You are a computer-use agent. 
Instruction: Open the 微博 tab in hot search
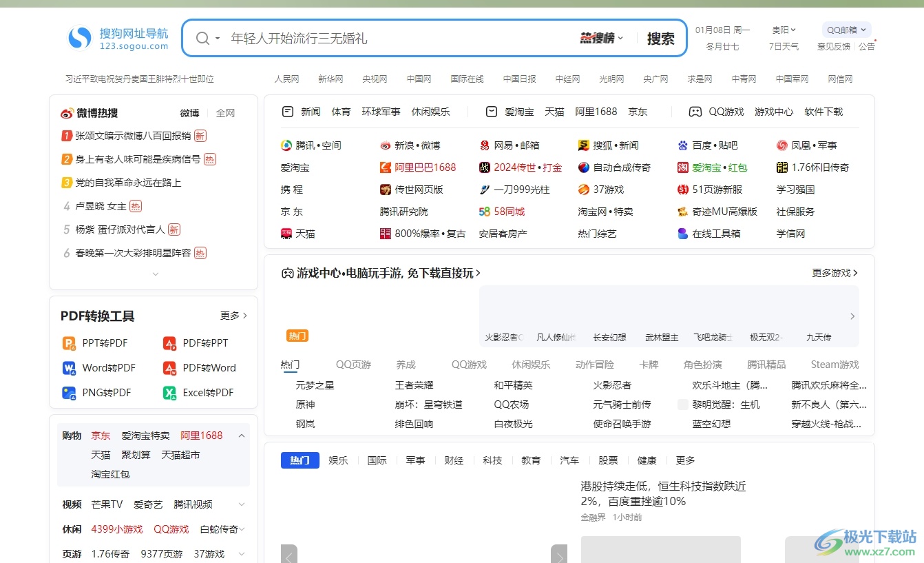pyautogui.click(x=190, y=113)
